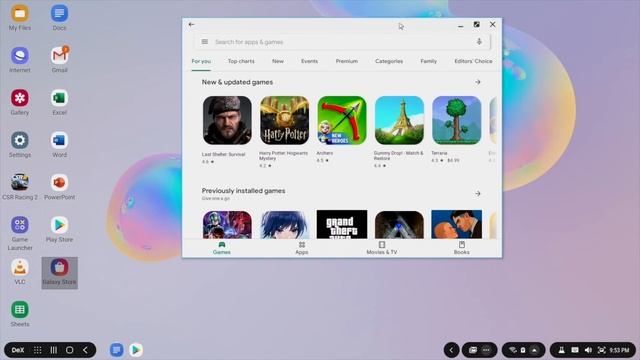This screenshot has height=360, width=640.
Task: Click the taskbar home circle button
Action: (69, 350)
